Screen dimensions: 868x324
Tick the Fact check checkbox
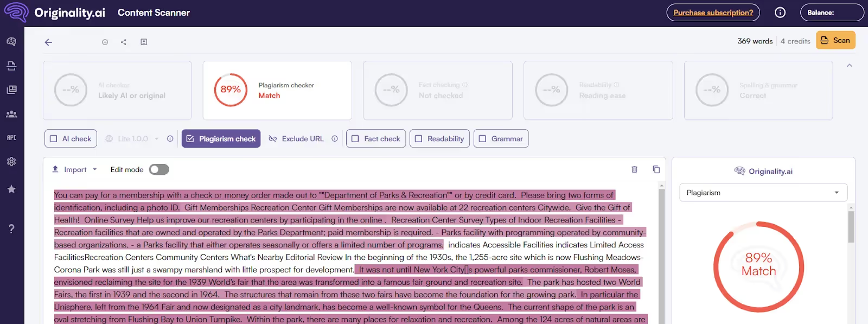355,139
